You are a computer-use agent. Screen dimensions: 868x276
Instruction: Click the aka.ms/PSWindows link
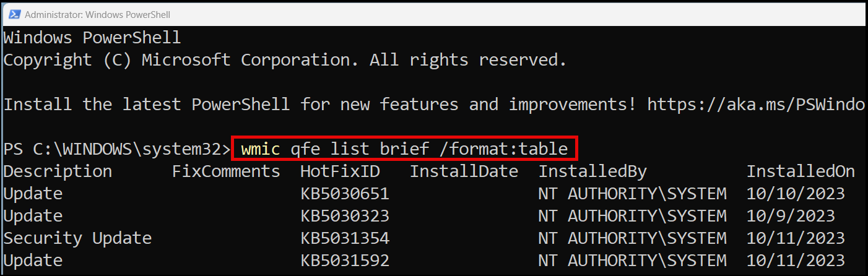[756, 104]
